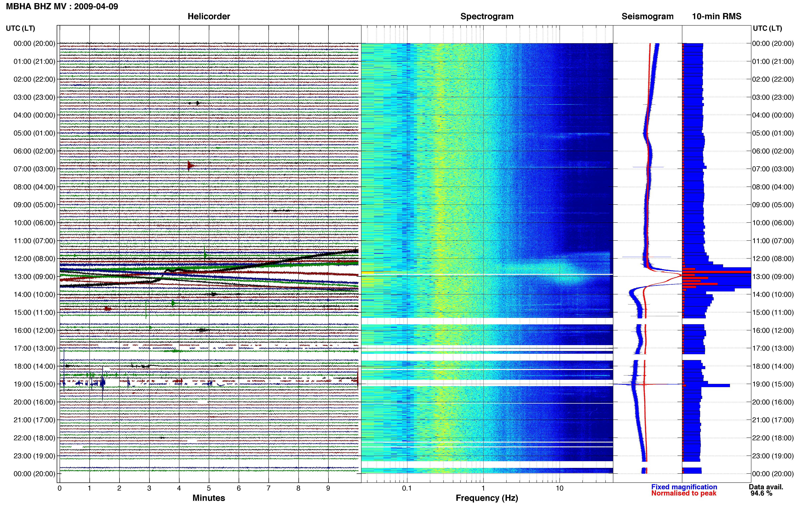Screen dimensions: 812x508
Task: Click the right 'UTC (LT)' axis label
Action: pos(767,28)
